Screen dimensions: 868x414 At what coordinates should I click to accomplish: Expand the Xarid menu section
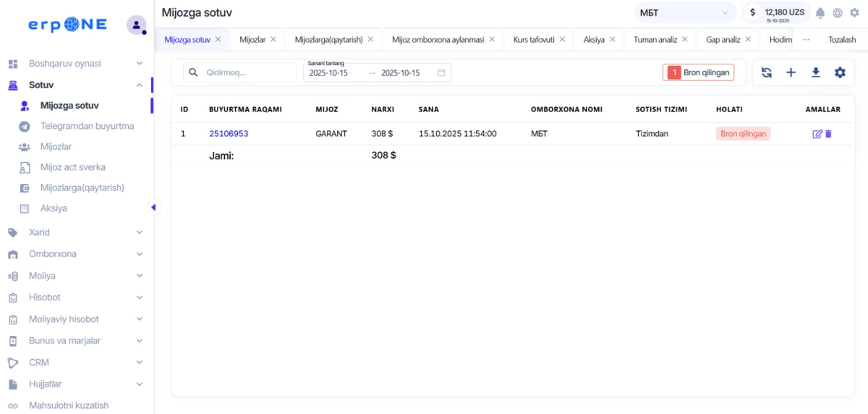[x=76, y=232]
